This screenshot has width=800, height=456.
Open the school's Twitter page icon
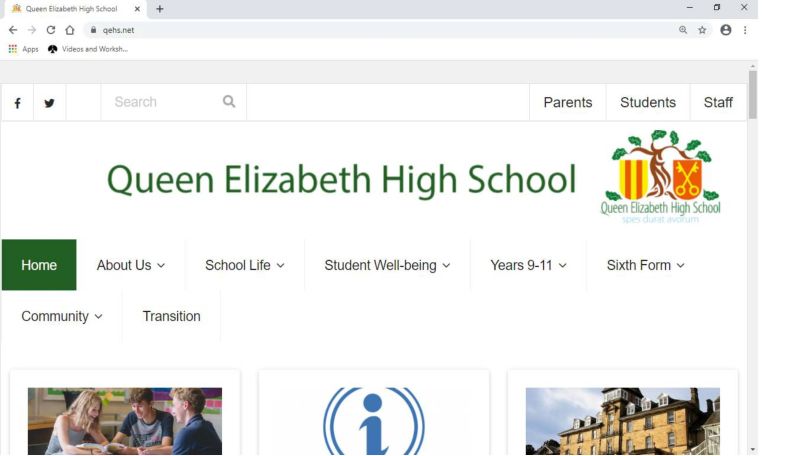[x=49, y=103]
